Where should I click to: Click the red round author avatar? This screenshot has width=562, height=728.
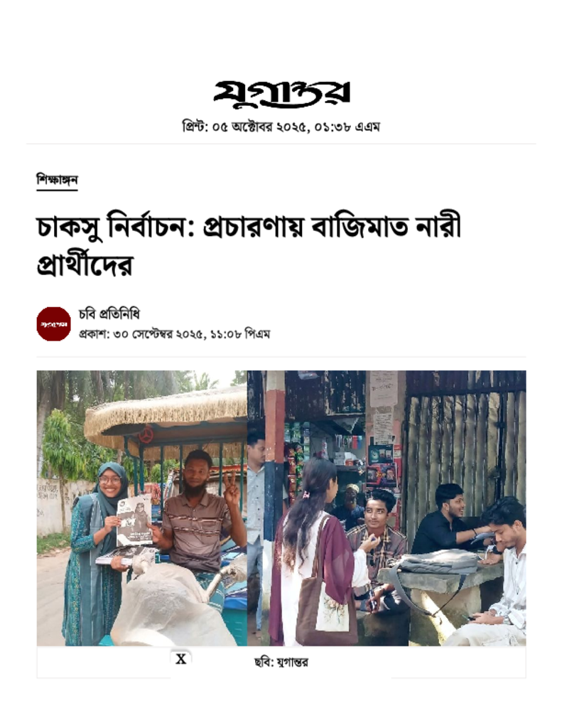pos(54,323)
